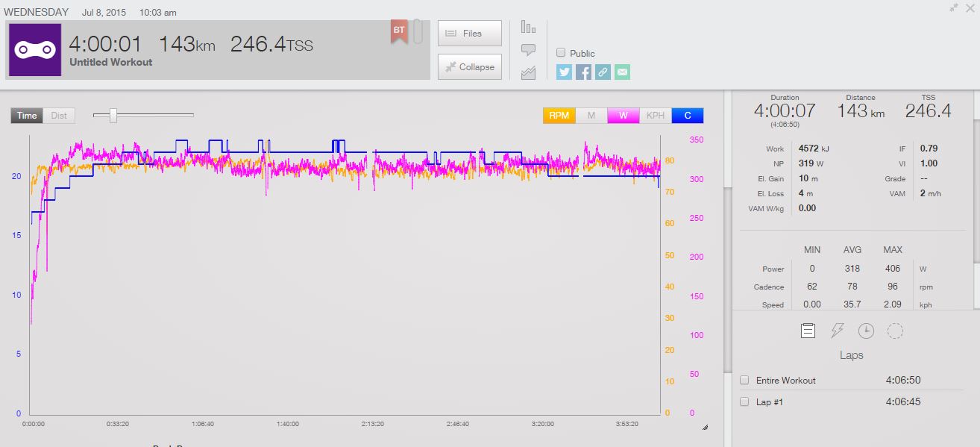Select the peak power lightning icon
980x447 pixels.
click(x=837, y=331)
